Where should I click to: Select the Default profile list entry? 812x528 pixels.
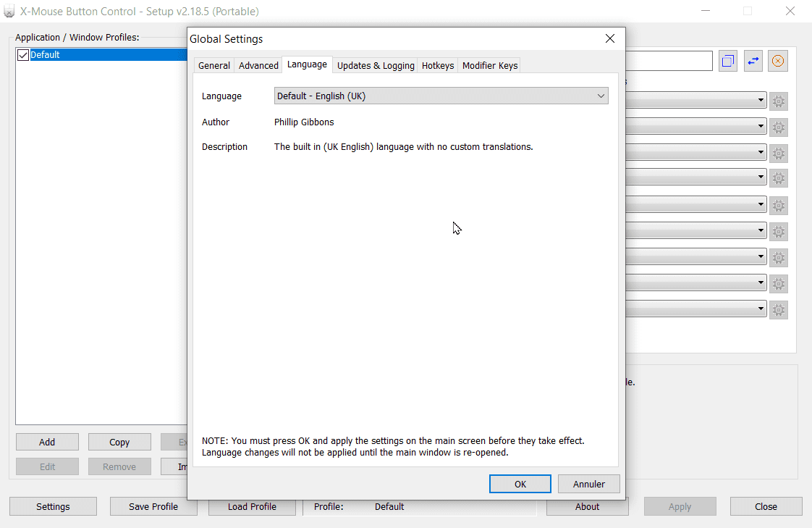pos(101,55)
